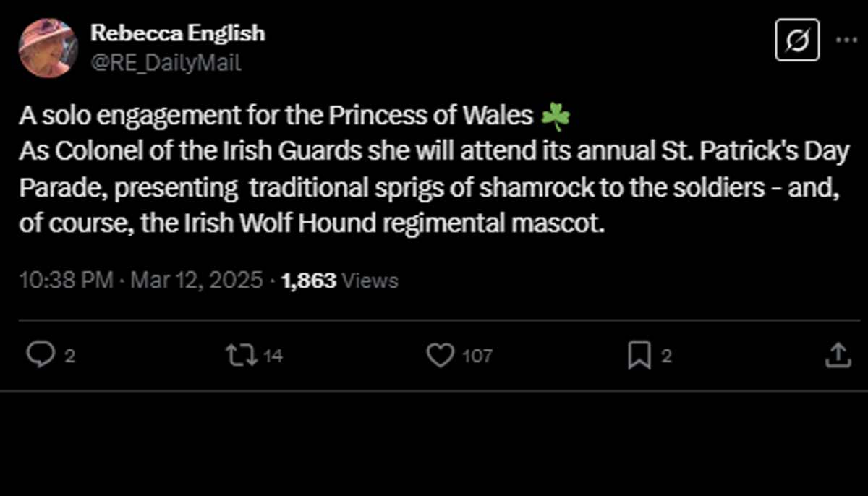Click the reply speech bubble icon

coord(41,355)
